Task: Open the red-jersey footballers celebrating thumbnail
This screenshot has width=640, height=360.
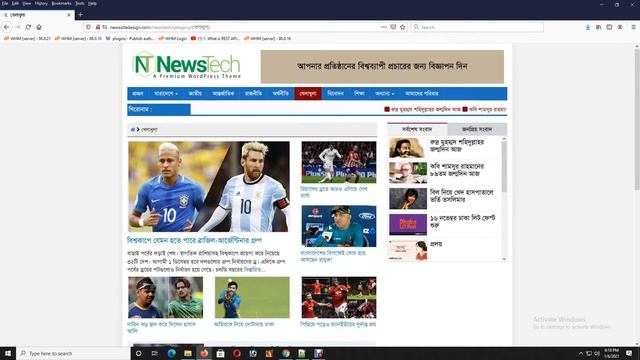Action: pyautogui.click(x=339, y=298)
